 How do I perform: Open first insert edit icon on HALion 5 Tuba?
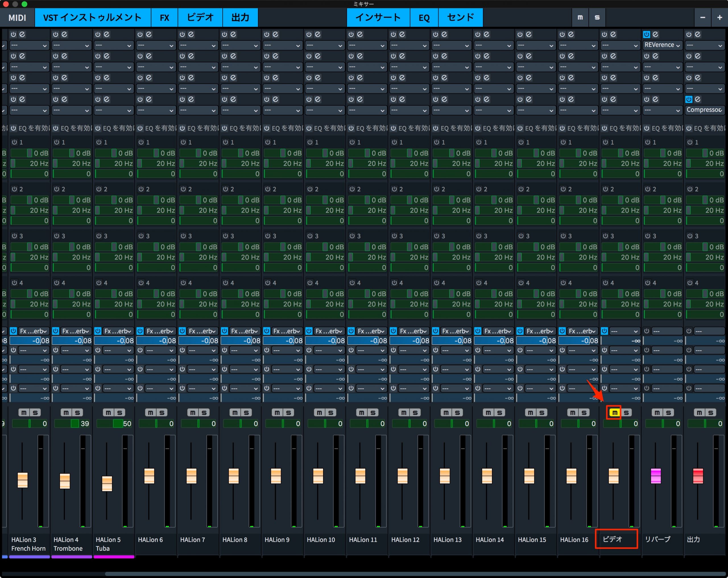point(107,34)
